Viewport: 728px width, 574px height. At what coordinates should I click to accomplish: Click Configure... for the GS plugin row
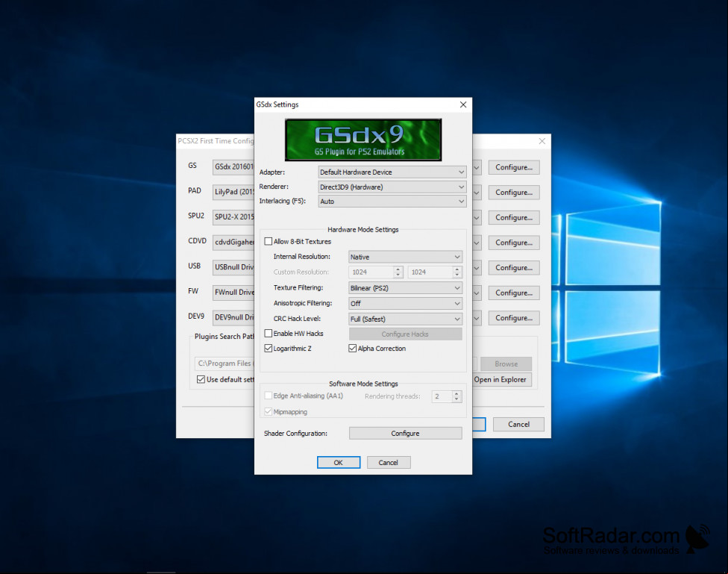[514, 167]
